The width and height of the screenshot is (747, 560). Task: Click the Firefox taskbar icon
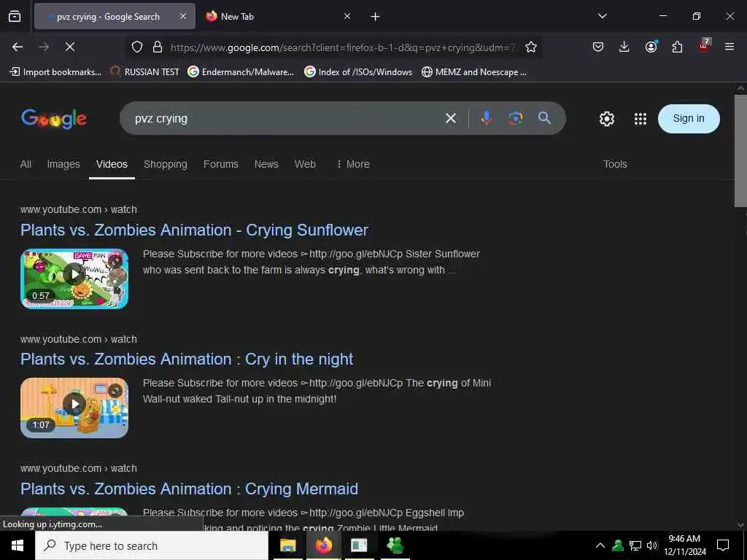[323, 545]
